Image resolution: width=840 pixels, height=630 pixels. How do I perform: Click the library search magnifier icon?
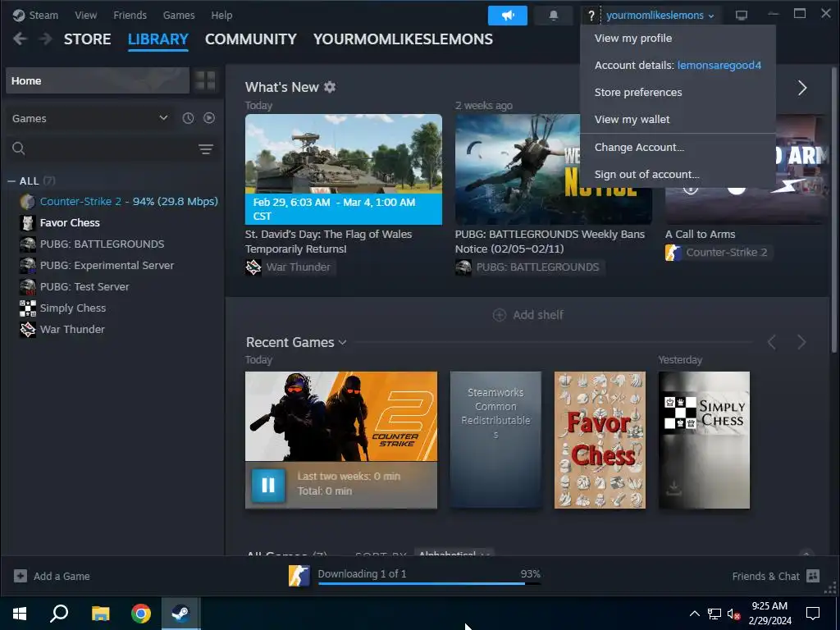click(19, 148)
